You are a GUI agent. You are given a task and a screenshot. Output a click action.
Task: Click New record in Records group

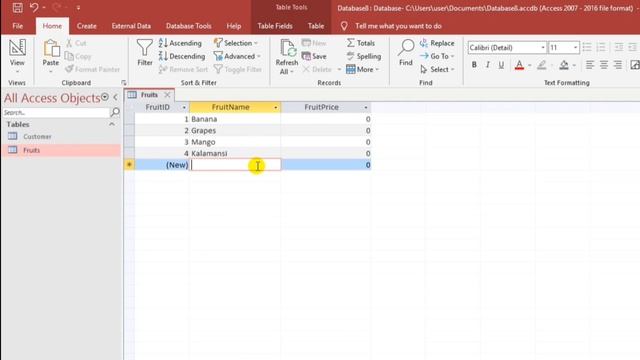(x=314, y=43)
